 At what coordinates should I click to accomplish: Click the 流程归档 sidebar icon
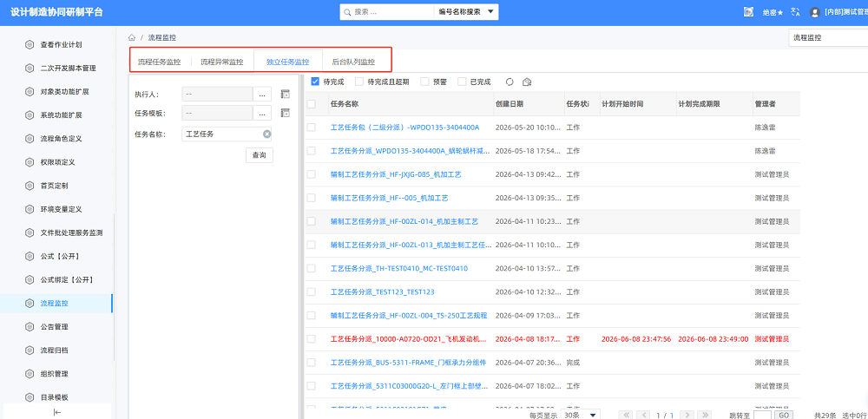click(30, 350)
